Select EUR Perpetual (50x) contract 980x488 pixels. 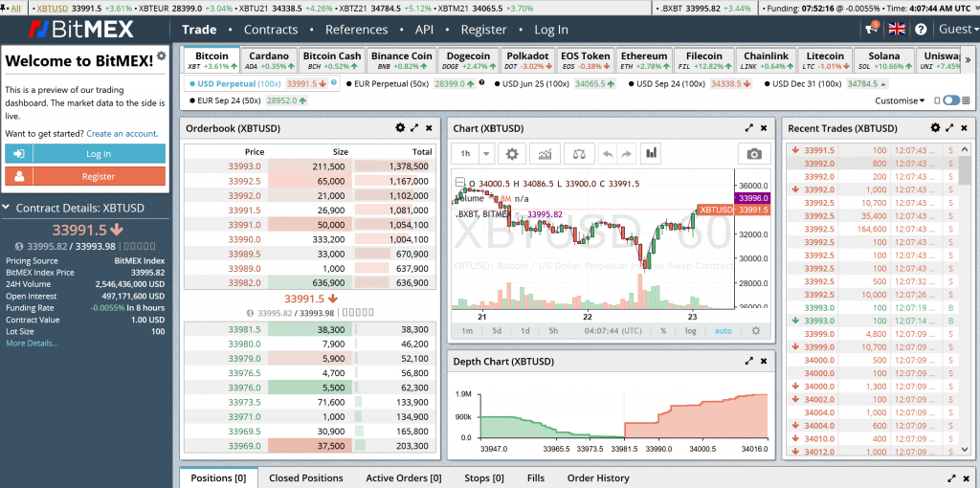[x=391, y=84]
